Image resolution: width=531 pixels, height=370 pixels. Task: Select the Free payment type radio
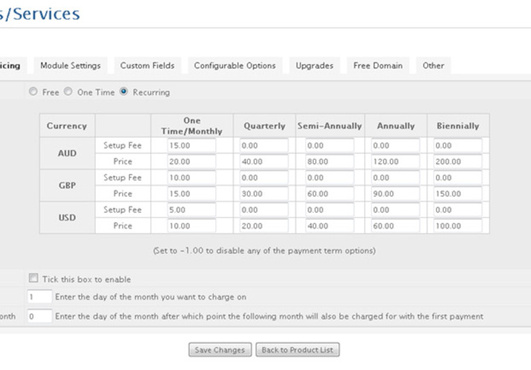coord(33,91)
